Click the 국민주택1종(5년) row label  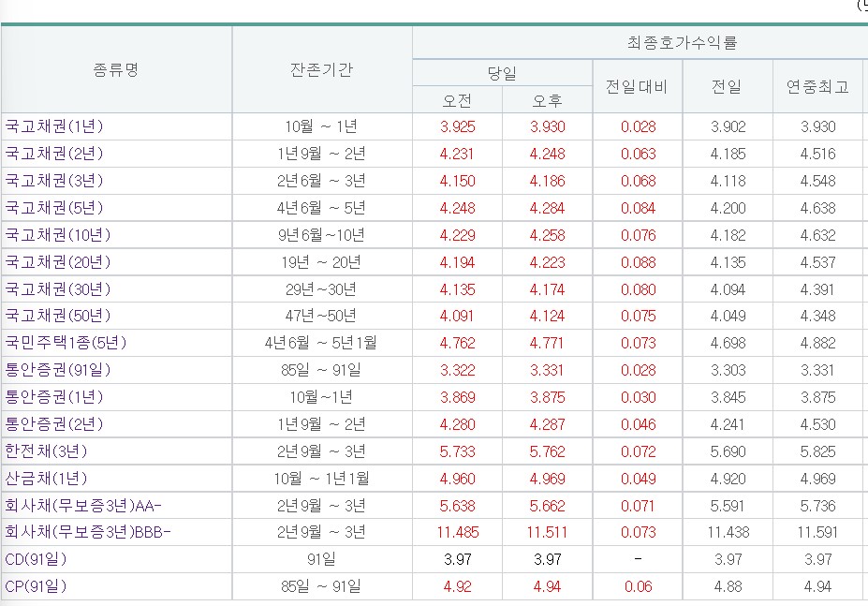coord(66,344)
